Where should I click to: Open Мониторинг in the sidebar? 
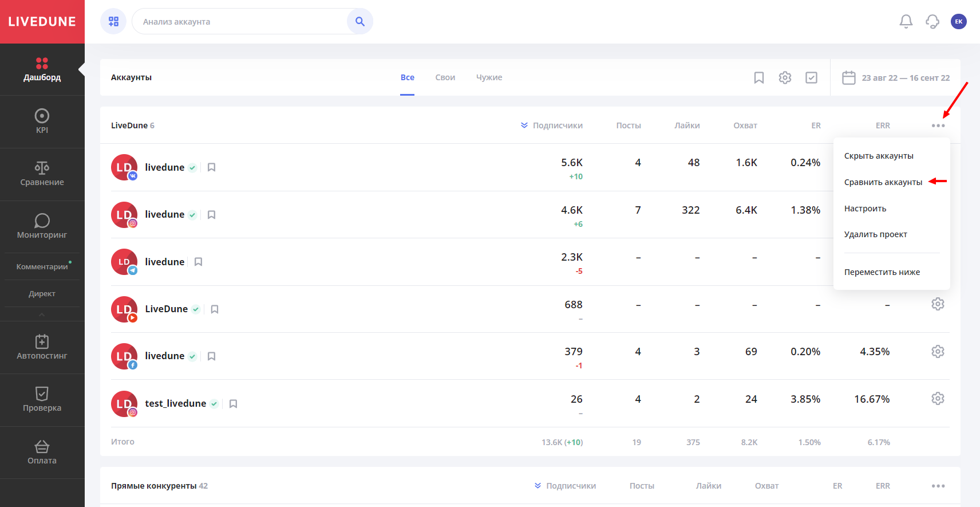coord(42,227)
